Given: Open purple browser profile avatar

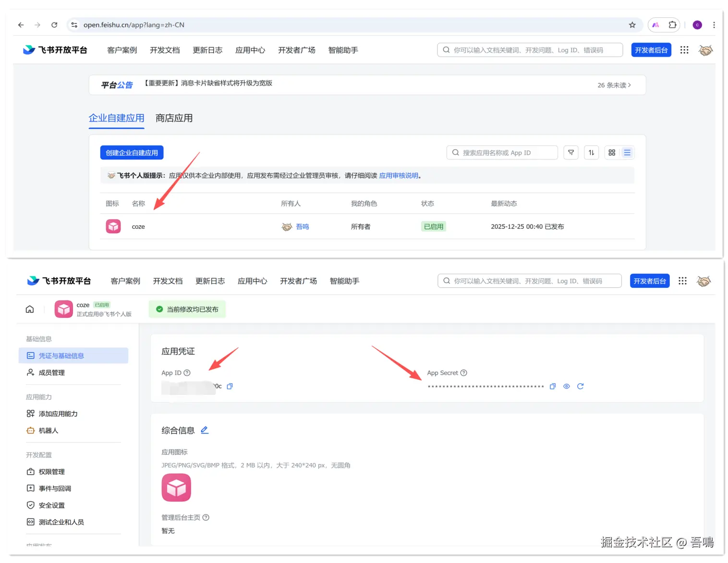Looking at the screenshot, I should (x=697, y=25).
